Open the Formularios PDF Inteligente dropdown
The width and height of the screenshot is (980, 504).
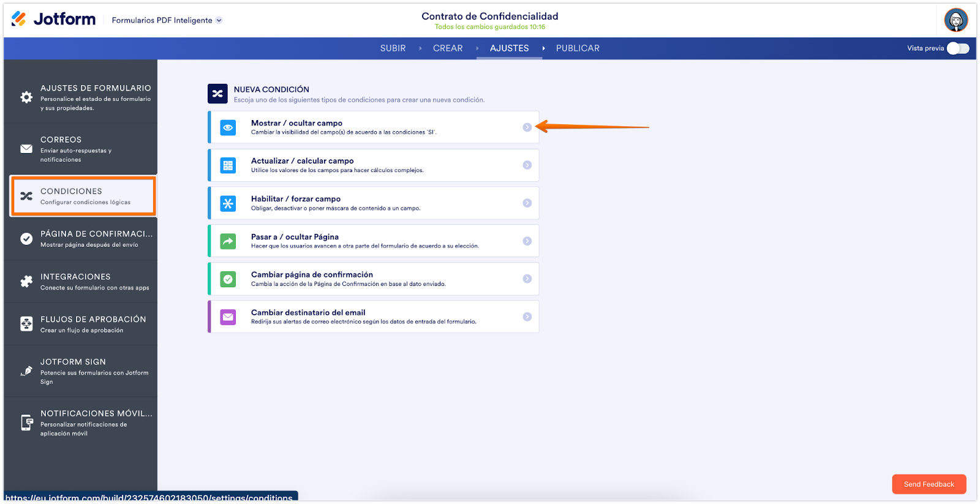tap(167, 20)
